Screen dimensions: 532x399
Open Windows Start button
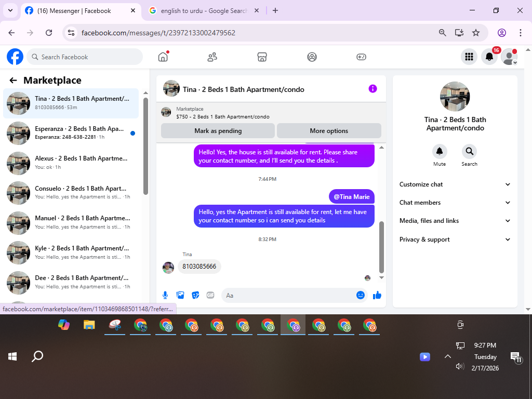click(12, 356)
